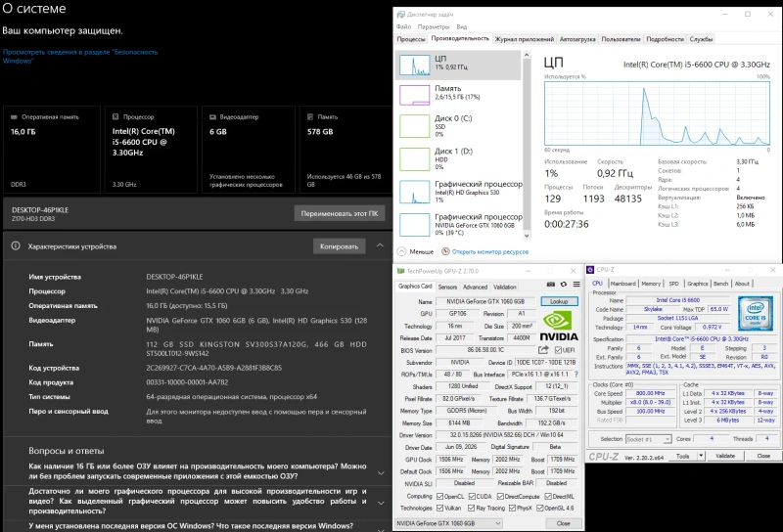Click the info icon beside Характеристики устройства

(16, 246)
